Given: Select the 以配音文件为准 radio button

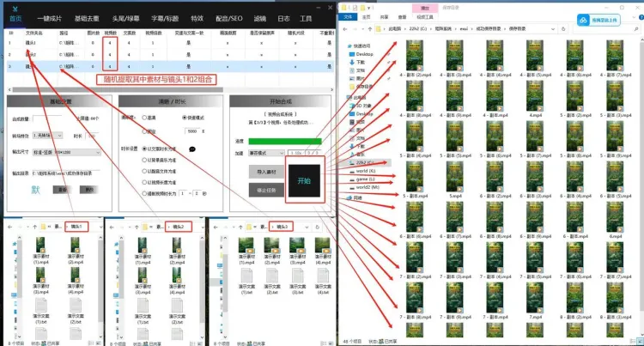Looking at the screenshot, I should 144,171.
